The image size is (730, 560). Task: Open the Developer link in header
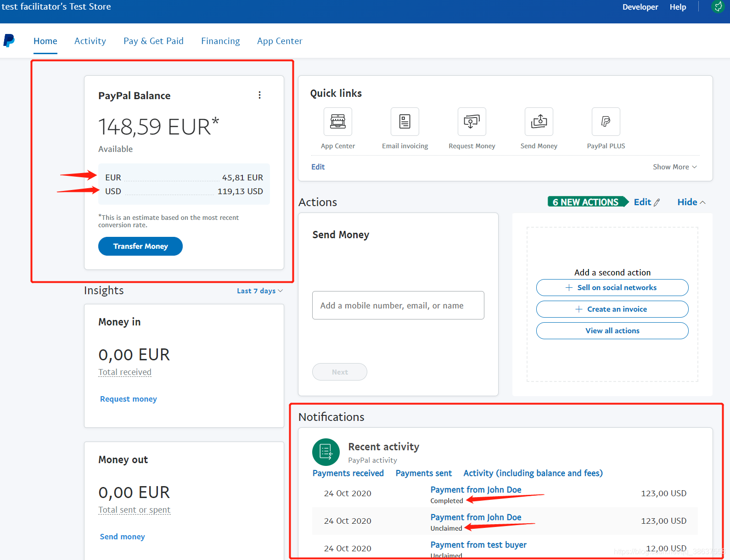pos(640,7)
